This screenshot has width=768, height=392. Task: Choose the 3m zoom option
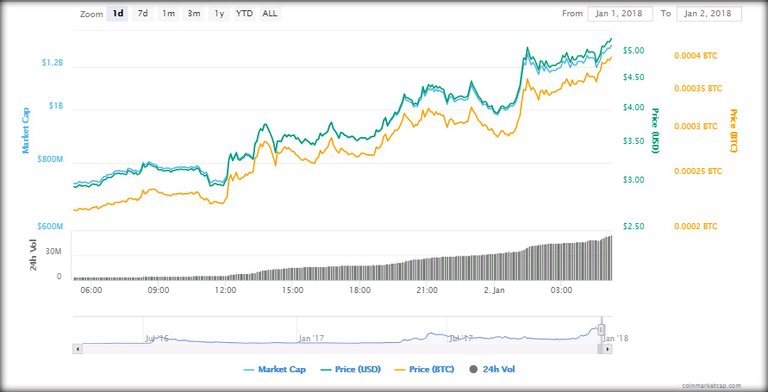pos(193,14)
